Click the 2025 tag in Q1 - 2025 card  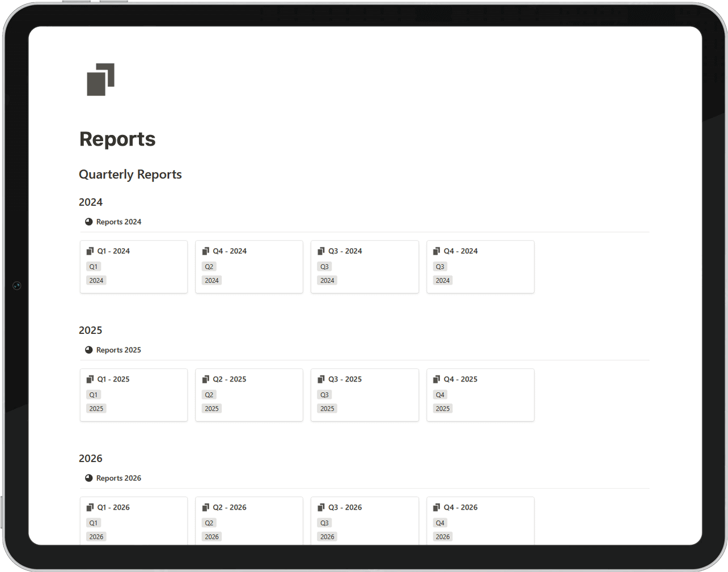(x=96, y=409)
